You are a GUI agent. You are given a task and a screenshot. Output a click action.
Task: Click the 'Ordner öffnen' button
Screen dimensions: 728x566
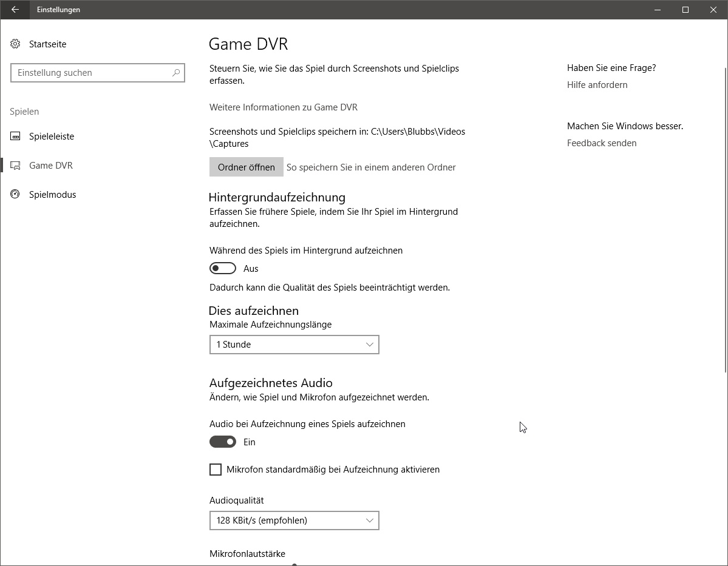(246, 167)
